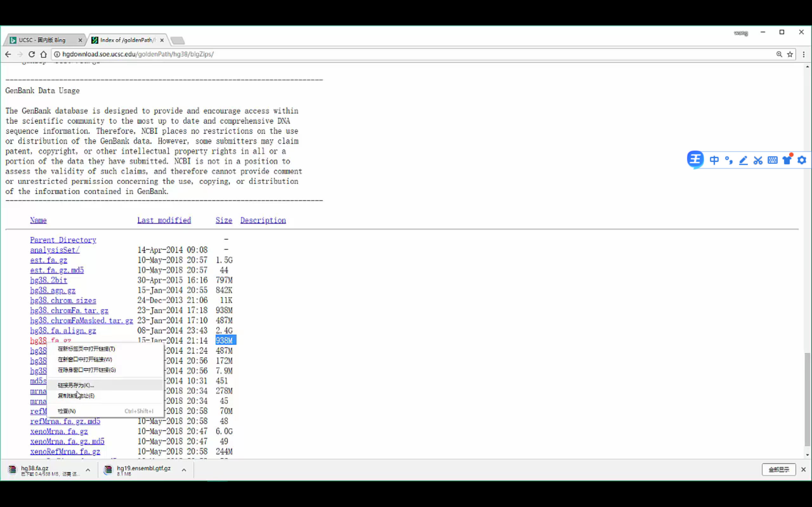Choose 链接另存为(K) from the context menu
This screenshot has width=812, height=507.
[x=75, y=385]
